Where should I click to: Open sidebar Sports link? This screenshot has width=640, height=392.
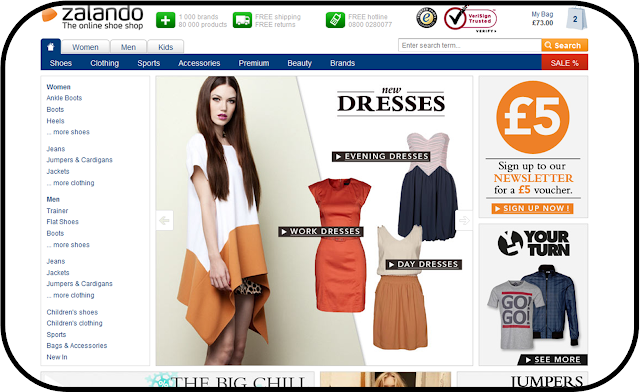coord(56,334)
